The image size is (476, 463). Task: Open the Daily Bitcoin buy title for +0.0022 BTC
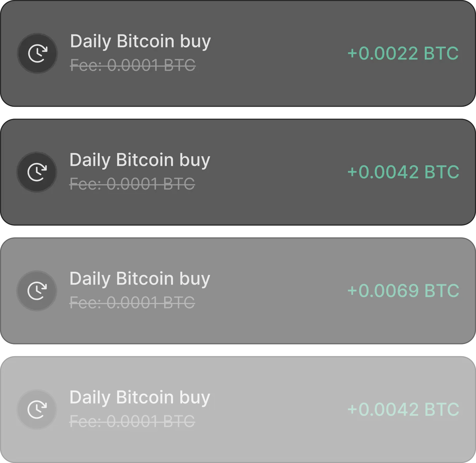tap(140, 41)
